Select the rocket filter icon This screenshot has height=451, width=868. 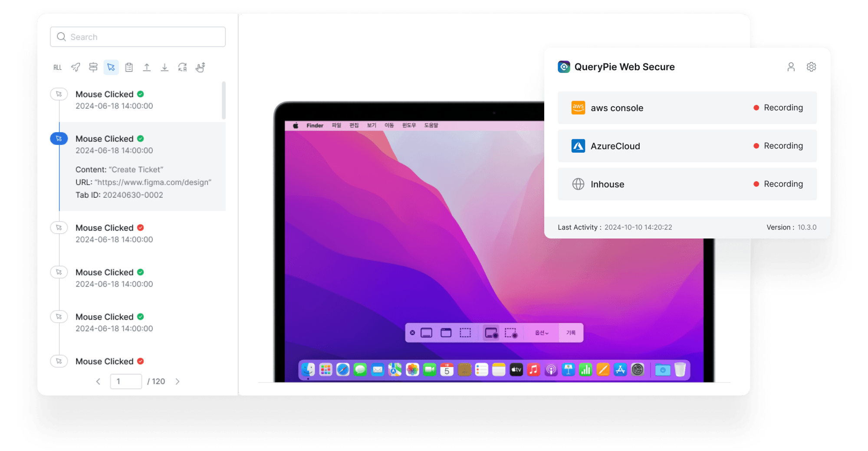[x=76, y=67]
